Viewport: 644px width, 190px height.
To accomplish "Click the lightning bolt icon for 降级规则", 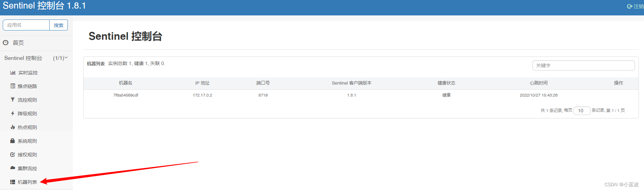I will 13,113.
